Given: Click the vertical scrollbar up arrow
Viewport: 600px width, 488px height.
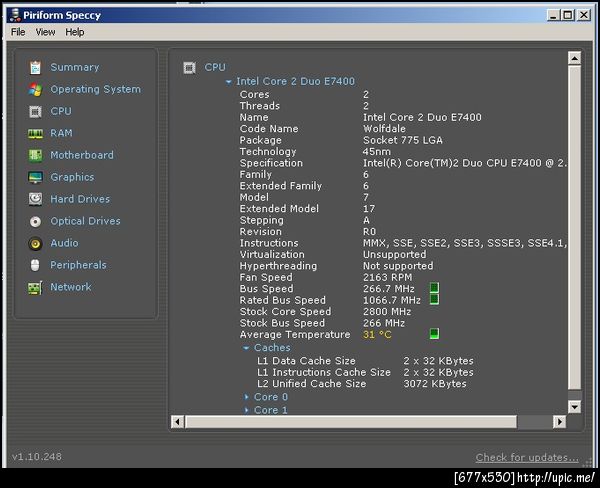Looking at the screenshot, I should click(x=574, y=58).
